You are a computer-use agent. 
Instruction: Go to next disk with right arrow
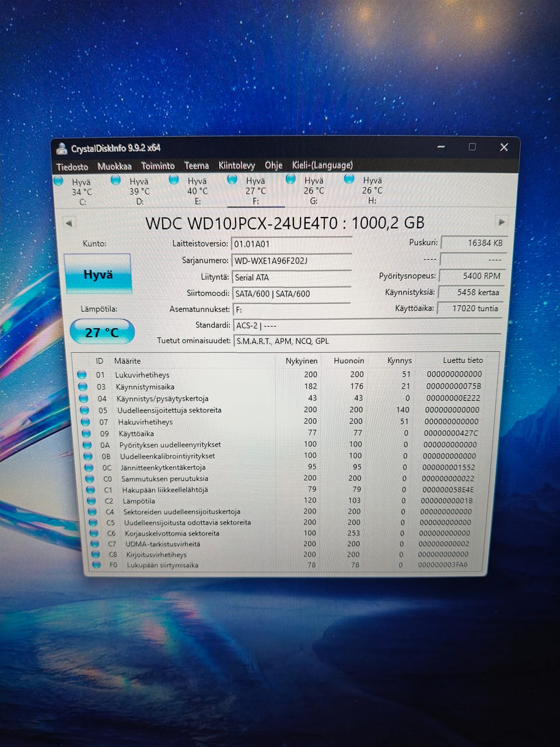(x=501, y=222)
